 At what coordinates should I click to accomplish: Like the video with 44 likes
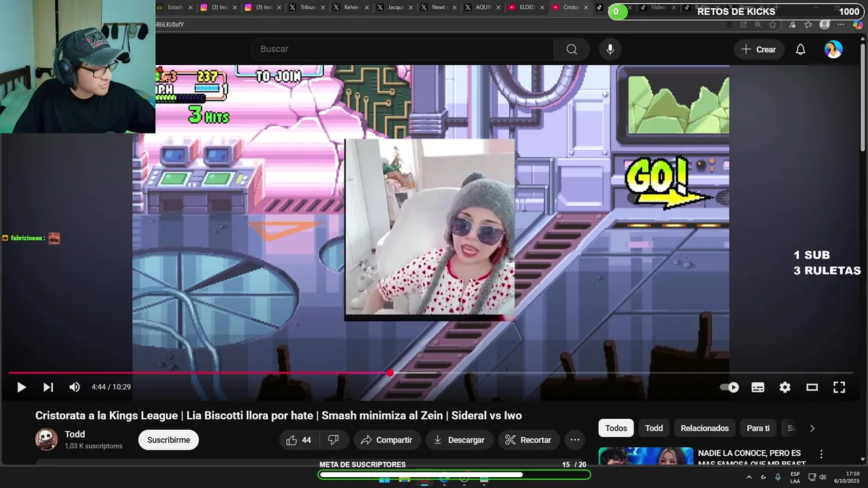(x=298, y=440)
